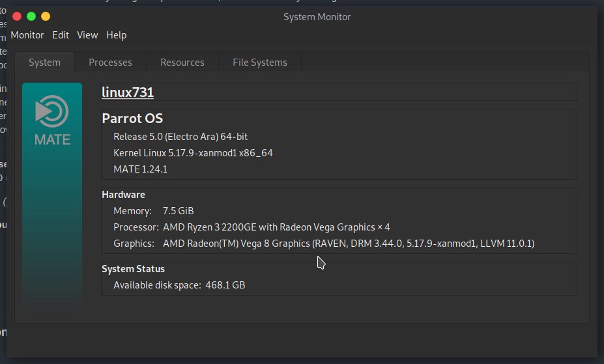Switch to the Processes tab
The width and height of the screenshot is (604, 364).
[x=110, y=63]
